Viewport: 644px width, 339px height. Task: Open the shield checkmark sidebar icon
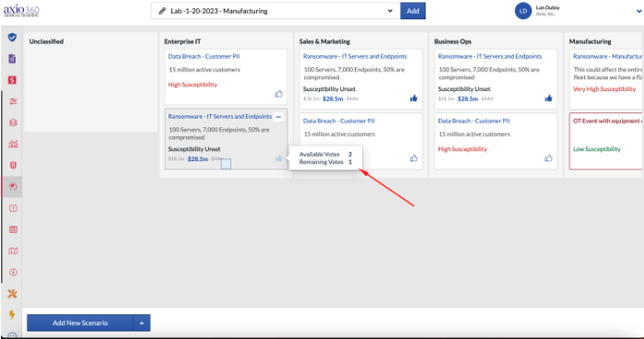[x=12, y=38]
